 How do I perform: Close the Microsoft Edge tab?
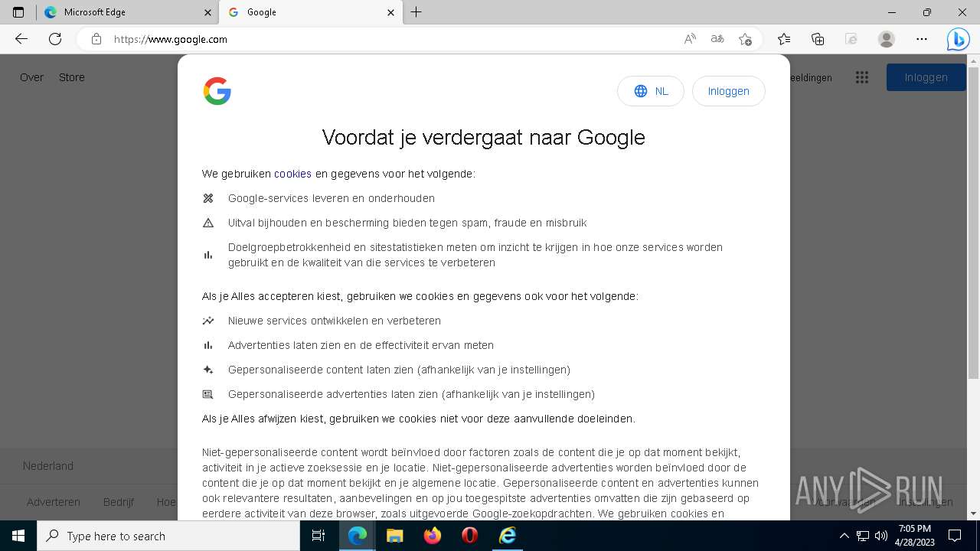[x=208, y=12]
